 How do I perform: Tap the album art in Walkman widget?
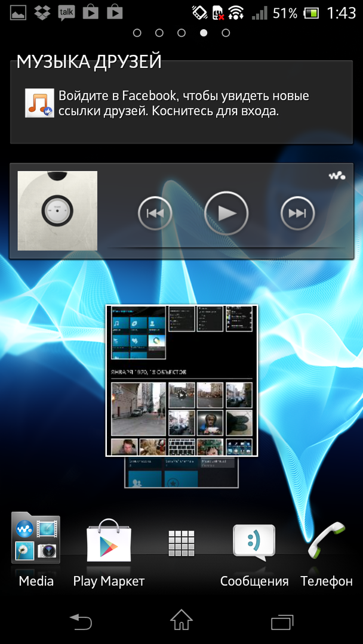tap(57, 210)
